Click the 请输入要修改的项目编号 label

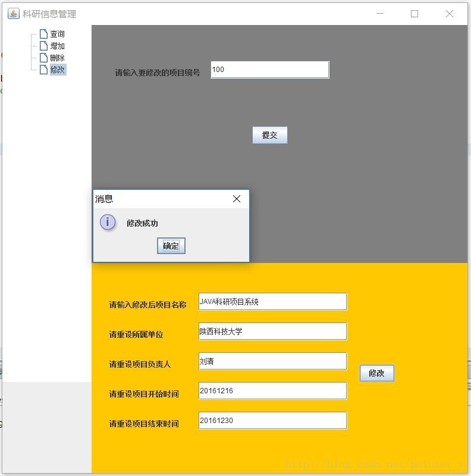pos(157,73)
